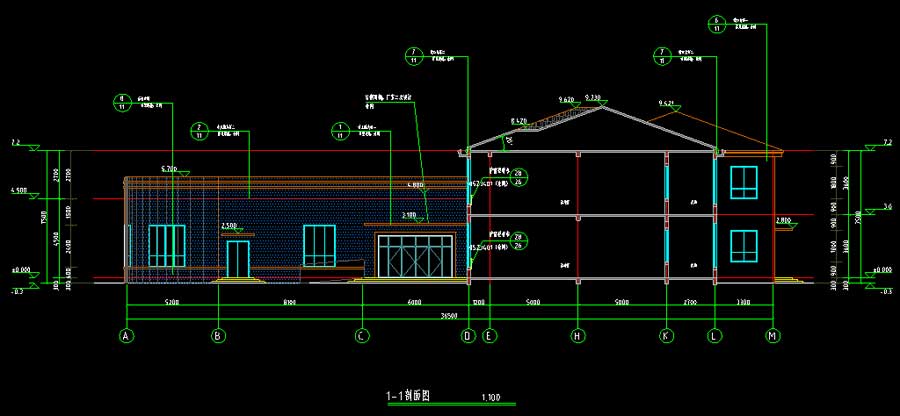Pick grid axis bubble C
Image resolution: width=900 pixels, height=416 pixels.
362,336
